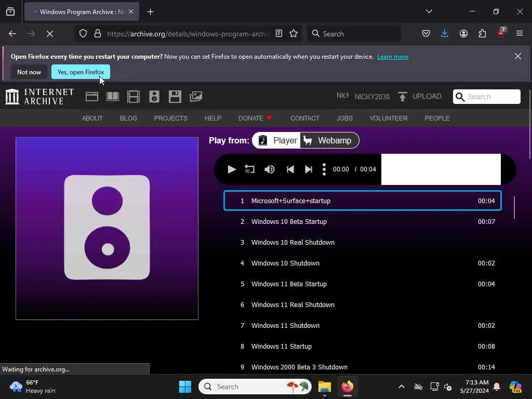This screenshot has height=399, width=532.
Task: Open Firefox account icon
Action: click(x=463, y=34)
